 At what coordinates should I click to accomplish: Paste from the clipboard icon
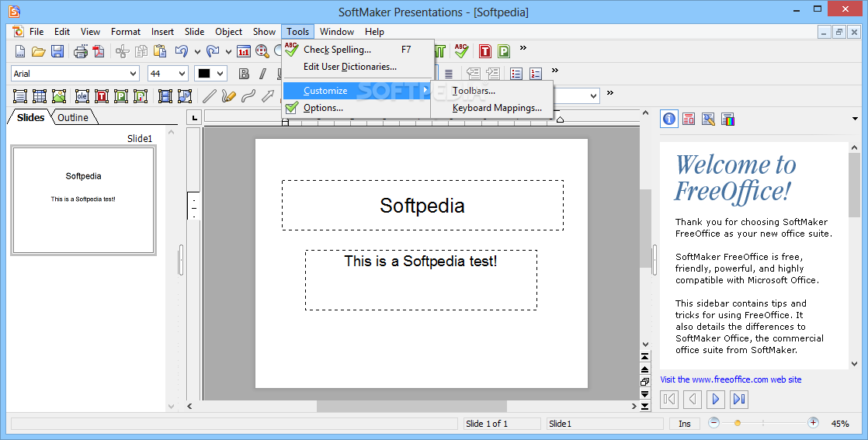click(160, 51)
